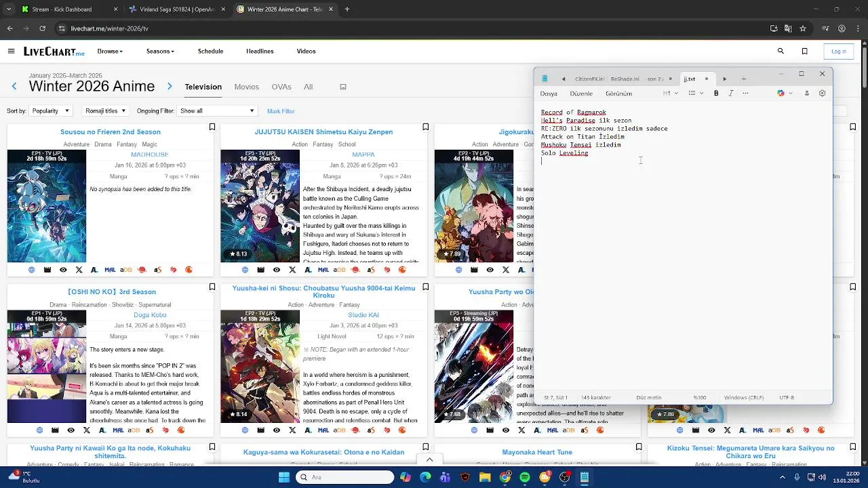Click the image view icon beside All
Screen dimensions: 868x488
click(x=343, y=87)
